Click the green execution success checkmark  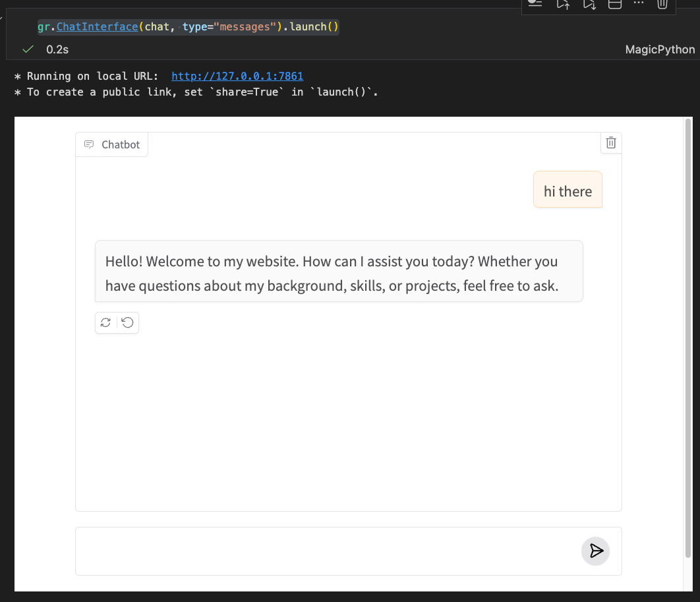point(28,49)
